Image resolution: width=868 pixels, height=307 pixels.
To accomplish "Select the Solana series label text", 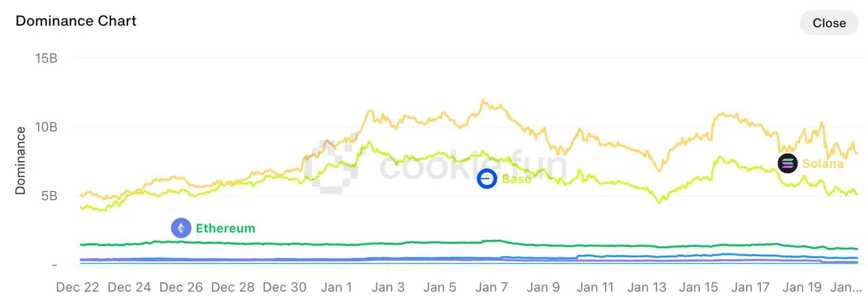I will click(x=823, y=163).
